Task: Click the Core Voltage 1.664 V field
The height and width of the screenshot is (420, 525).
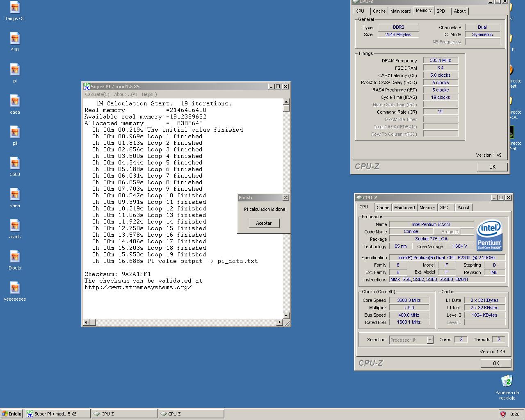Action: (459, 246)
